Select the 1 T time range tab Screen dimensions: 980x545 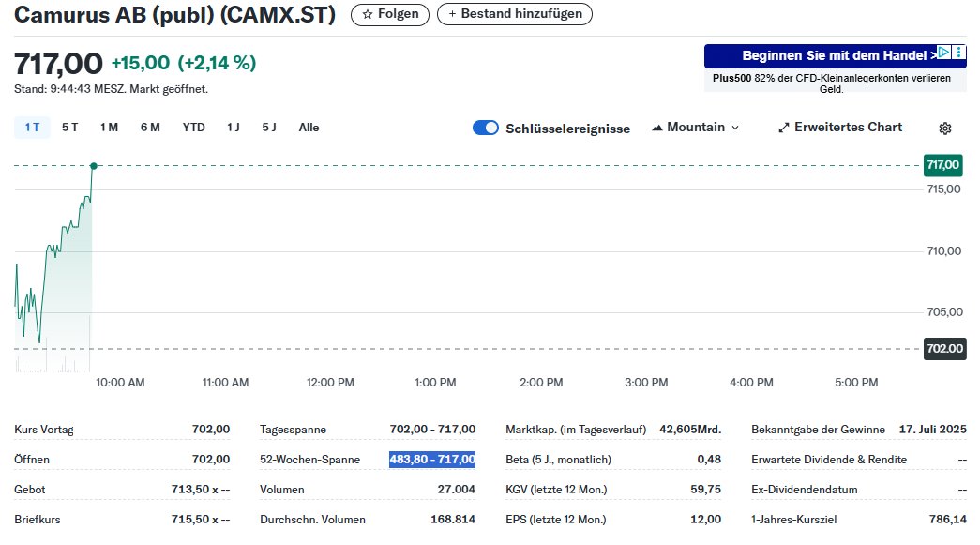click(x=32, y=128)
